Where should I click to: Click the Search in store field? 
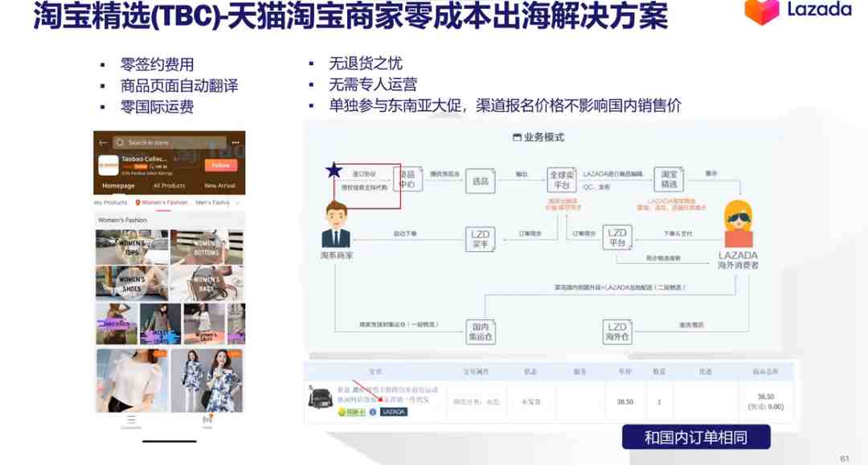coord(170,143)
